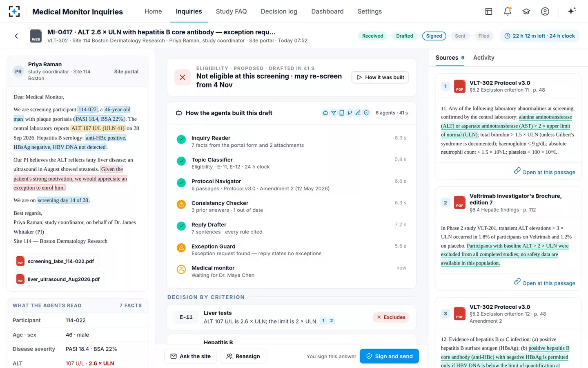Click citation 2 on the Liver tests row
Image resolution: width=588 pixels, height=368 pixels.
pos(332,321)
